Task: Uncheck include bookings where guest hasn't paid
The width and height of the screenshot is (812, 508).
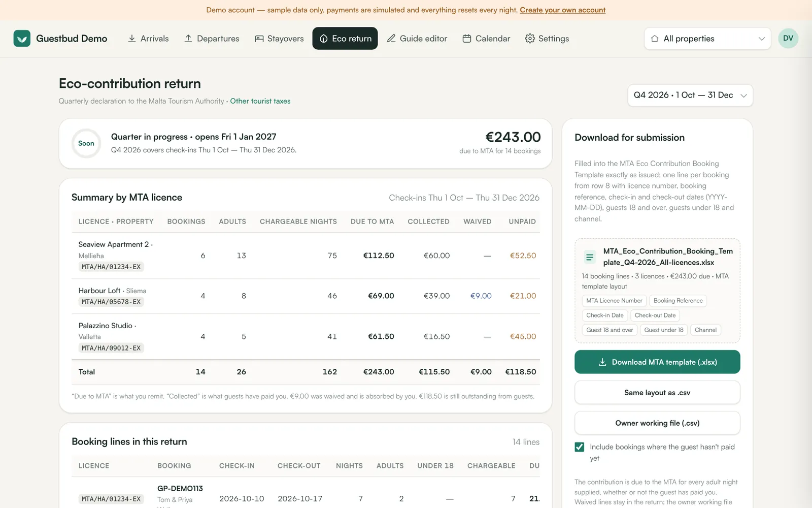Action: click(x=580, y=447)
